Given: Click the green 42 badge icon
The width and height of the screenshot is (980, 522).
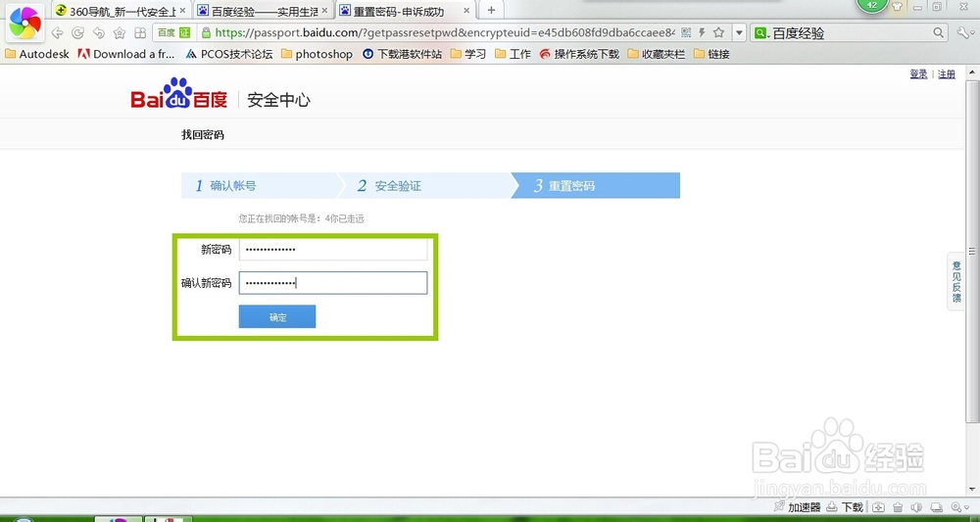Looking at the screenshot, I should click(x=872, y=6).
